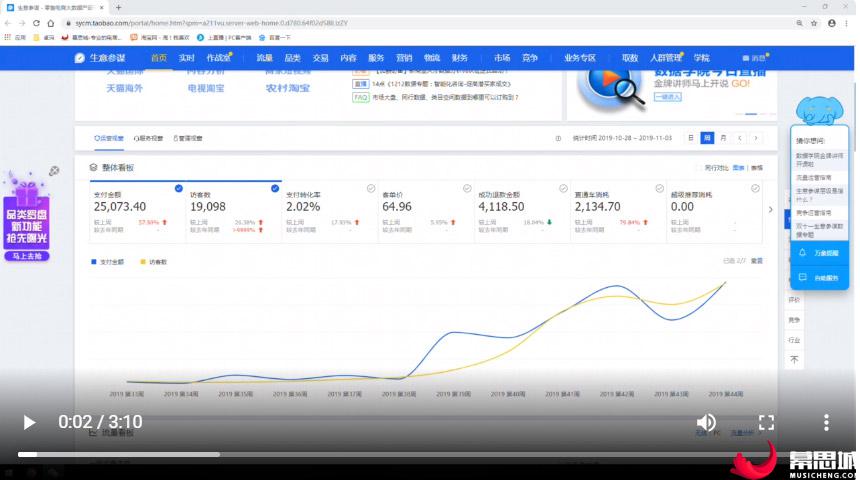
Task: Open the 财务 nav menu
Action: click(x=459, y=58)
